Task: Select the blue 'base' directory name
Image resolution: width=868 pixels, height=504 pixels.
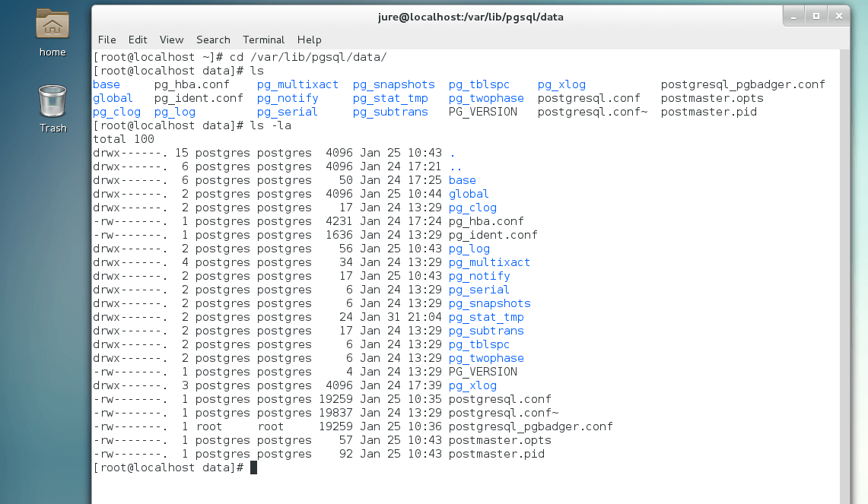Action: click(462, 180)
